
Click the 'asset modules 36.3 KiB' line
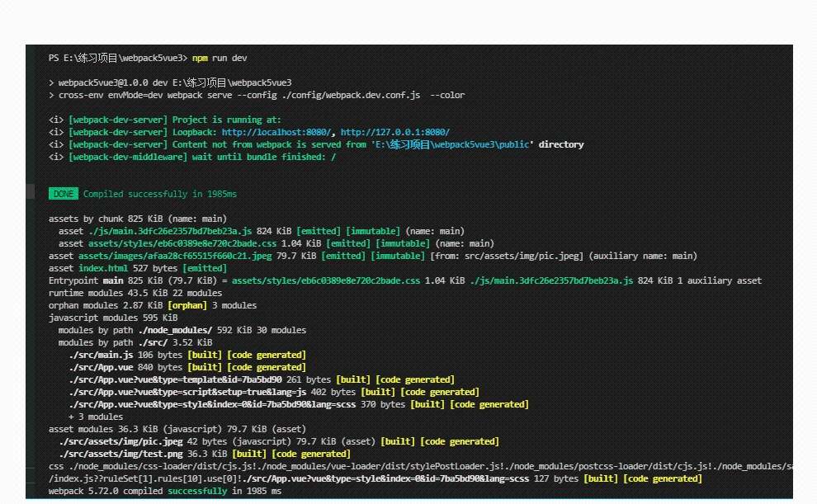tap(177, 430)
